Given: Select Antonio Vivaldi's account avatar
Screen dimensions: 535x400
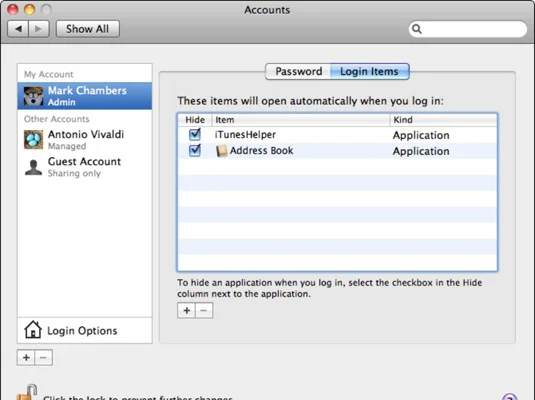Looking at the screenshot, I should click(x=33, y=140).
